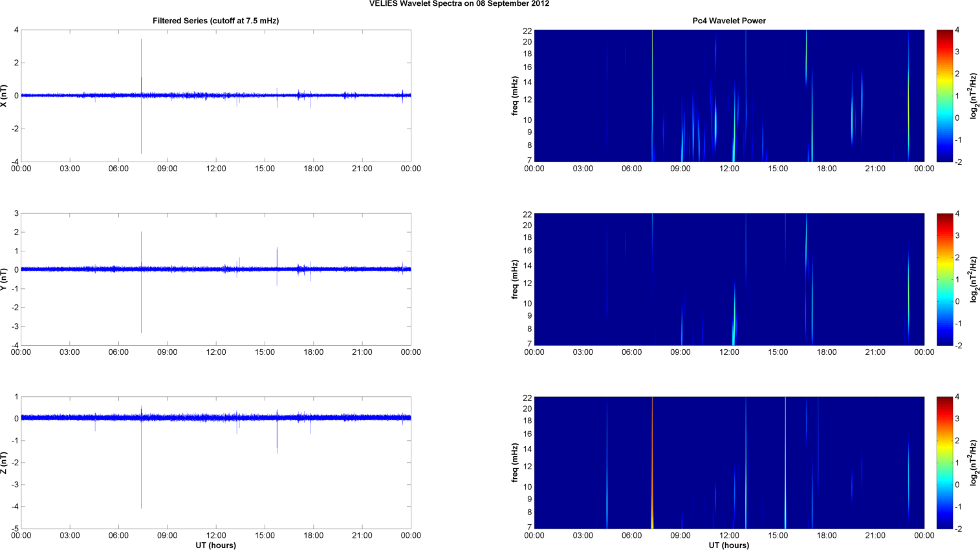Click the cyan streak near 12:15 in middle spectrogram
This screenshot has height=550, width=980.
pos(734,323)
